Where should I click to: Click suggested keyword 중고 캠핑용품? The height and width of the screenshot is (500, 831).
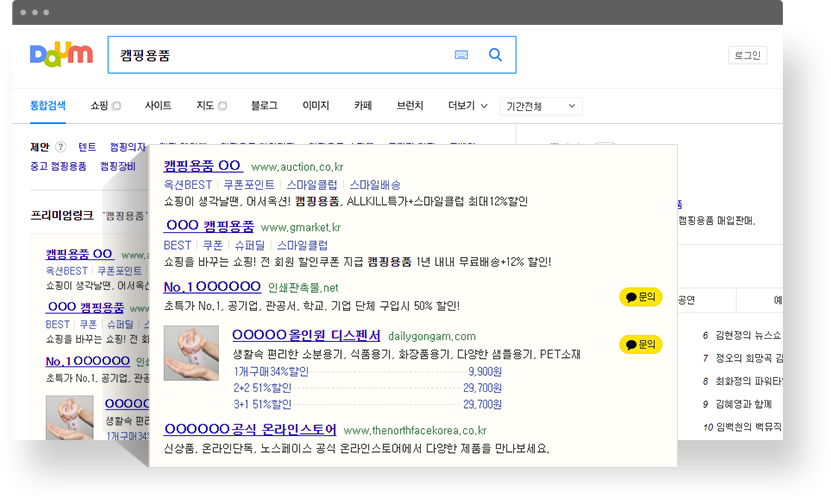pyautogui.click(x=58, y=166)
